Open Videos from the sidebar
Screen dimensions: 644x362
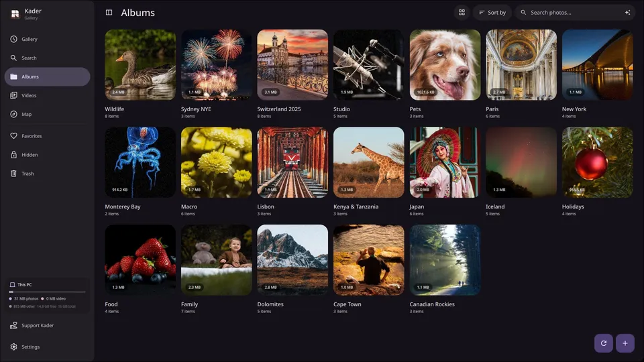point(47,95)
